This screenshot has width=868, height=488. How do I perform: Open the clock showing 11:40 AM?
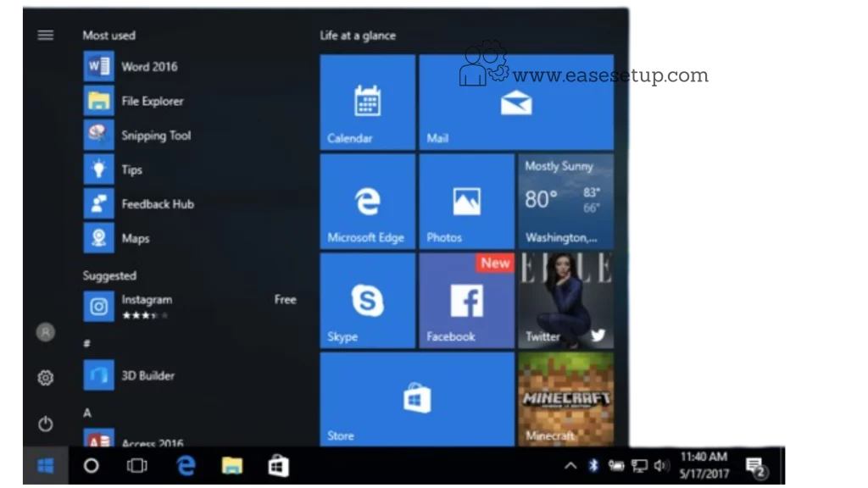pyautogui.click(x=704, y=465)
